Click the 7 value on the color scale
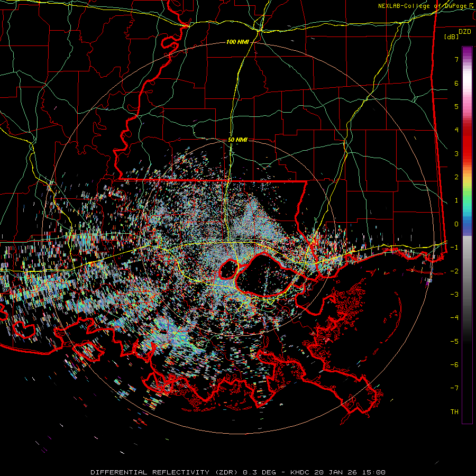The height and width of the screenshot is (476, 476). pos(456,59)
